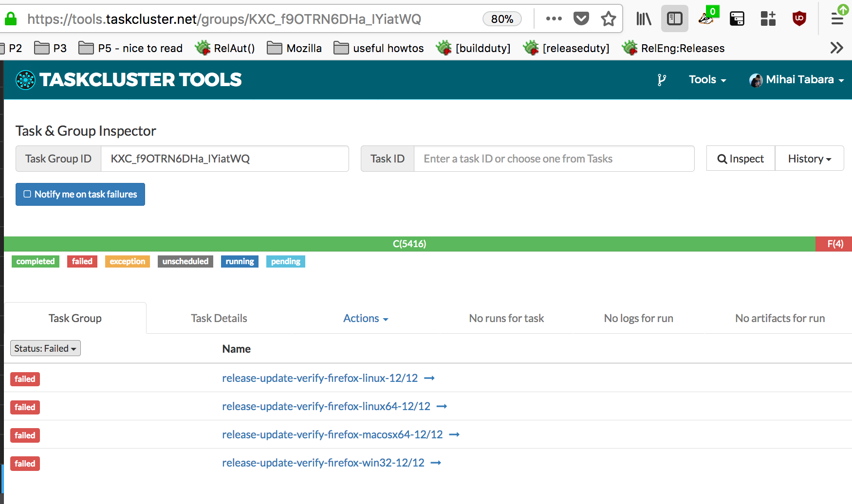Show more bookmarks with the double chevron
This screenshot has height=504, width=852.
(x=836, y=48)
